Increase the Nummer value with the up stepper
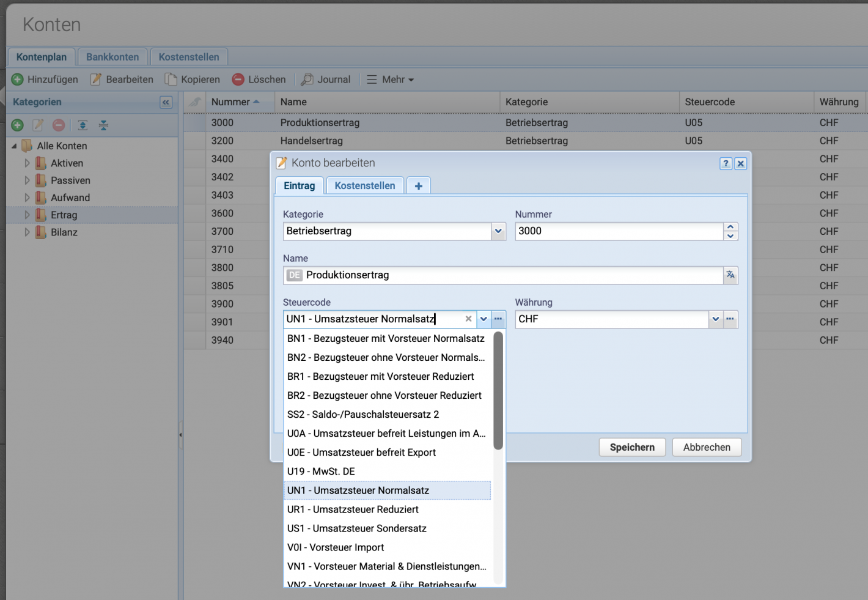The image size is (868, 600). click(730, 227)
